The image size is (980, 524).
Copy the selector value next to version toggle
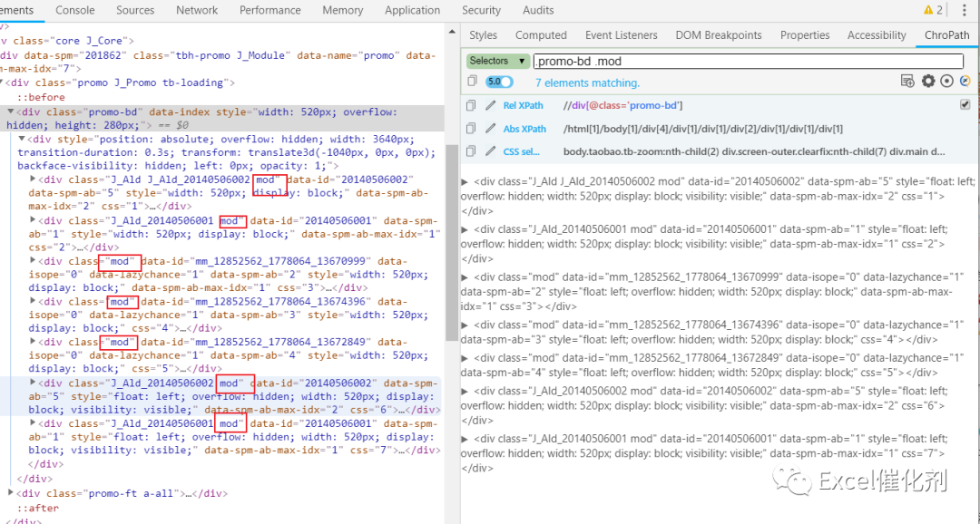pos(473,82)
